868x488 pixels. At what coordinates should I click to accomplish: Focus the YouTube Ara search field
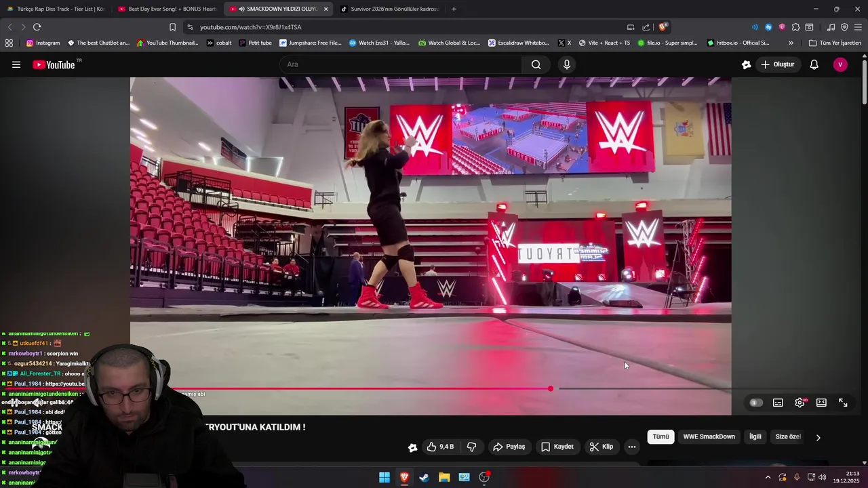[401, 64]
